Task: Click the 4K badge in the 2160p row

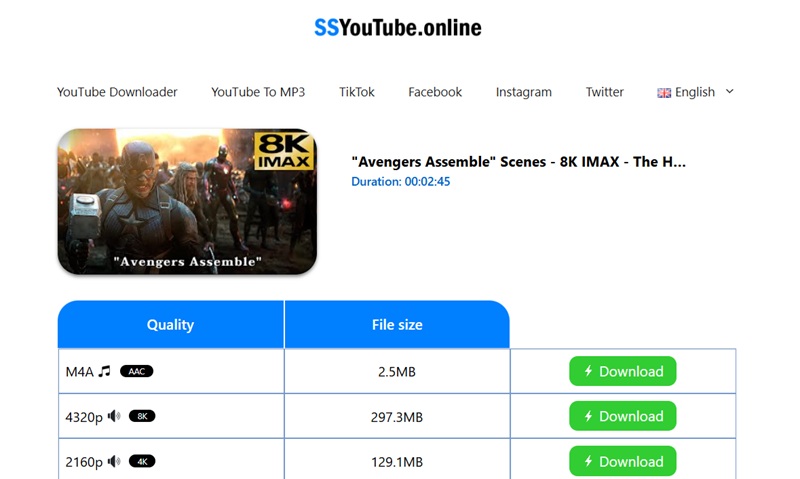Action: click(x=142, y=461)
